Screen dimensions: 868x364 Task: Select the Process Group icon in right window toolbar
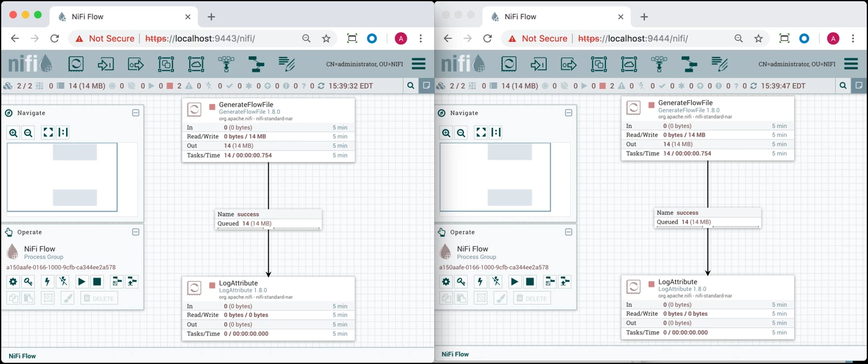point(599,64)
